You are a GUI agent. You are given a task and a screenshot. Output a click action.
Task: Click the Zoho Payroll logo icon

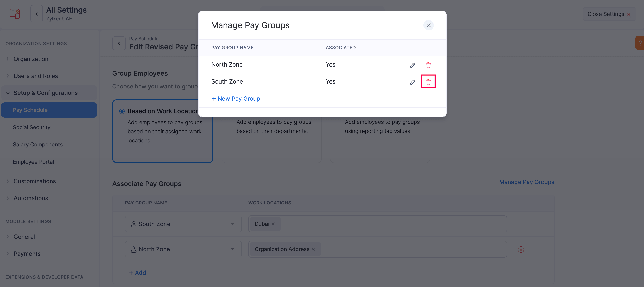tap(15, 14)
